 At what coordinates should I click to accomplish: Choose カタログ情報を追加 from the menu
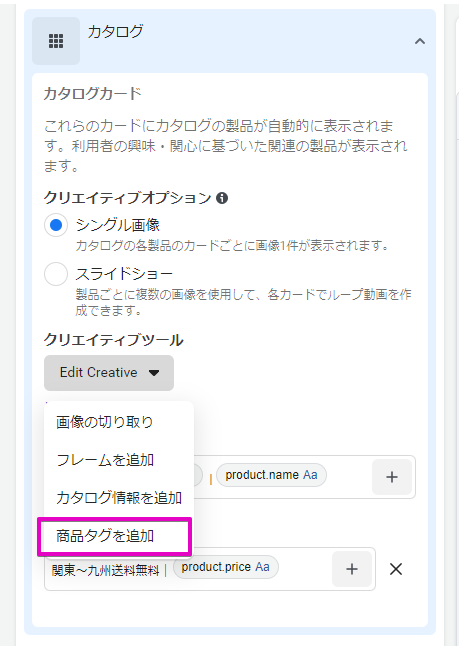pos(119,498)
